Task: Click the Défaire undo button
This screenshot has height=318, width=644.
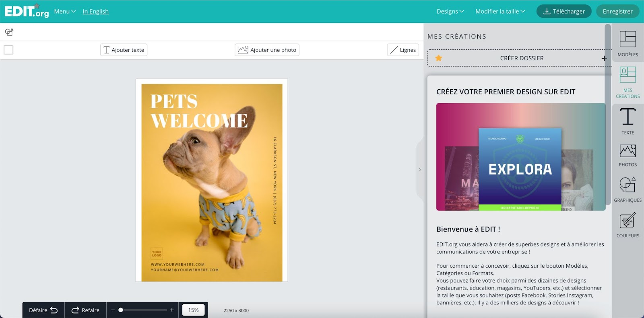Action: pyautogui.click(x=43, y=310)
